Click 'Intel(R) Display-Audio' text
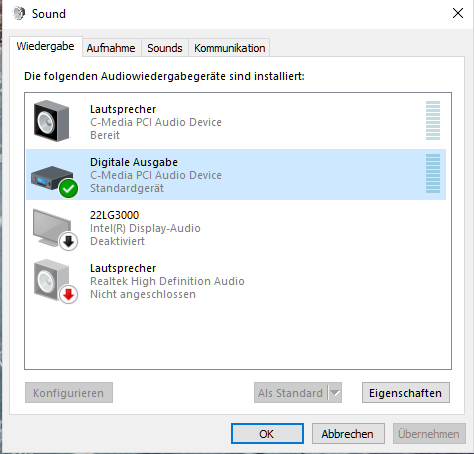 pyautogui.click(x=145, y=228)
